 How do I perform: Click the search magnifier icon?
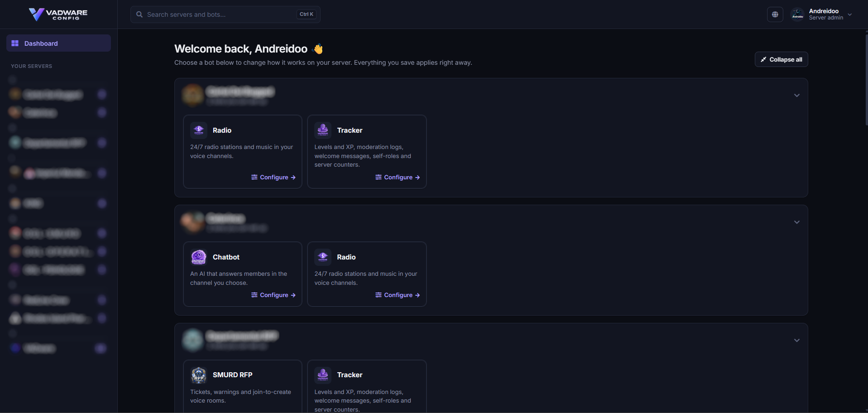pyautogui.click(x=139, y=14)
